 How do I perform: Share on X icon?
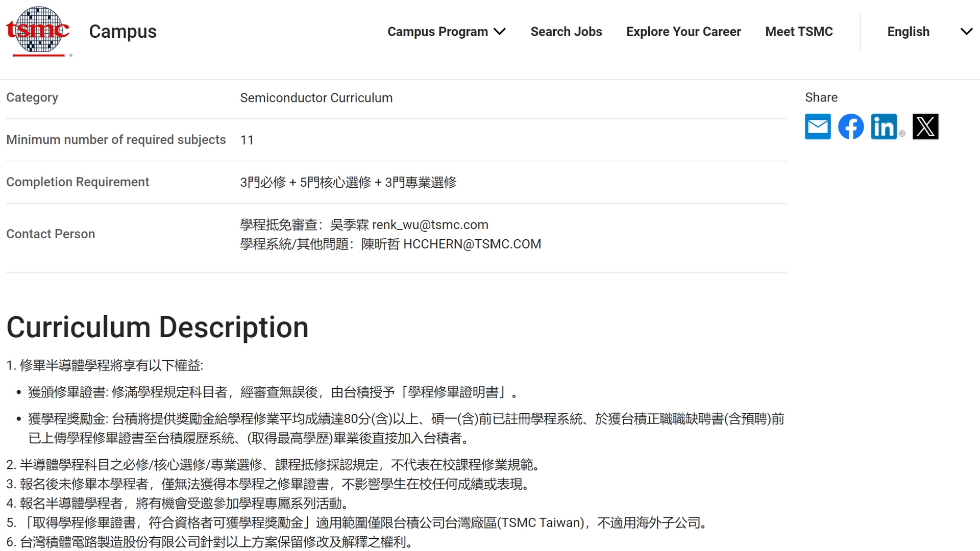(925, 127)
